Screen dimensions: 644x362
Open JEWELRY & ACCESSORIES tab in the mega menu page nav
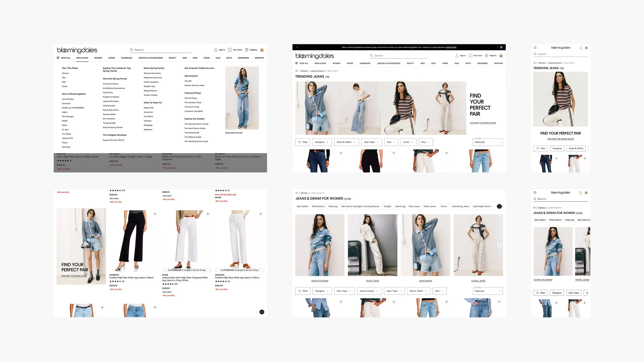[150, 58]
